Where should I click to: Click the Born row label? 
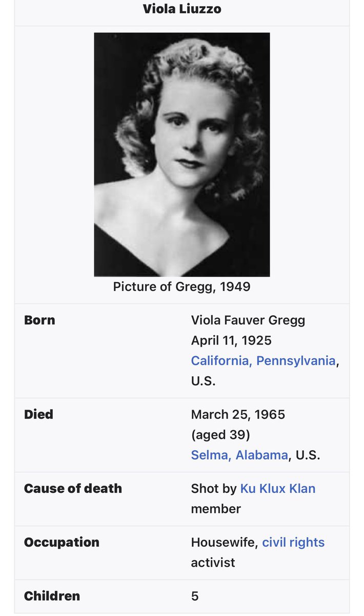coord(39,320)
